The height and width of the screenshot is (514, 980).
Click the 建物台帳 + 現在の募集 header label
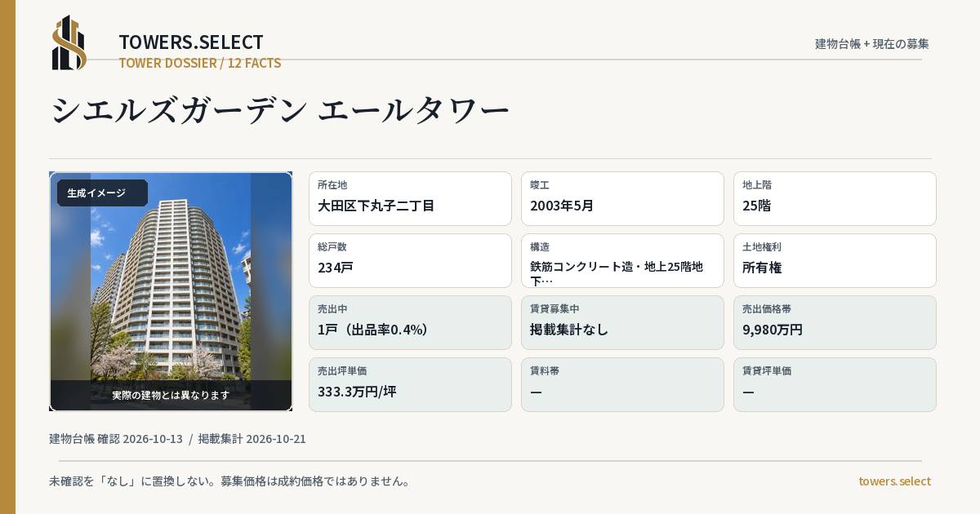coord(872,43)
